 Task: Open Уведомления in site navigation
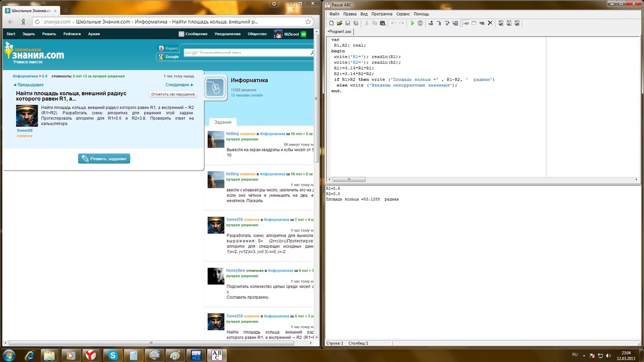point(228,34)
